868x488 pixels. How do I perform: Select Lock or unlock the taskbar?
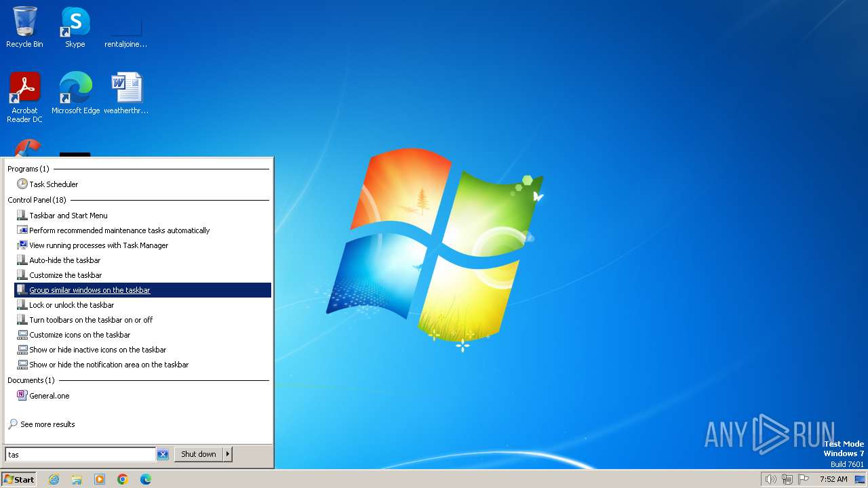[143, 305]
